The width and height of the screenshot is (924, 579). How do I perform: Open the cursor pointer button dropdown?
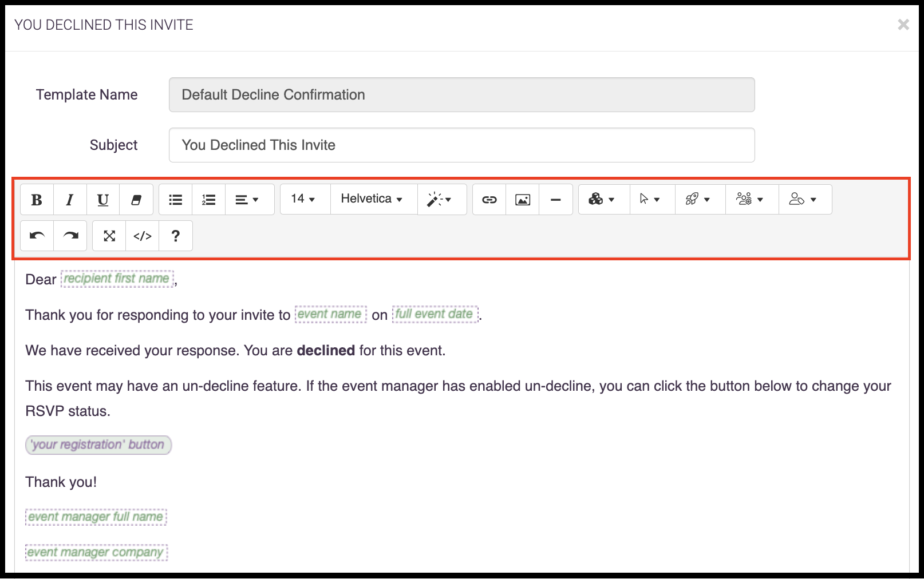tap(653, 199)
